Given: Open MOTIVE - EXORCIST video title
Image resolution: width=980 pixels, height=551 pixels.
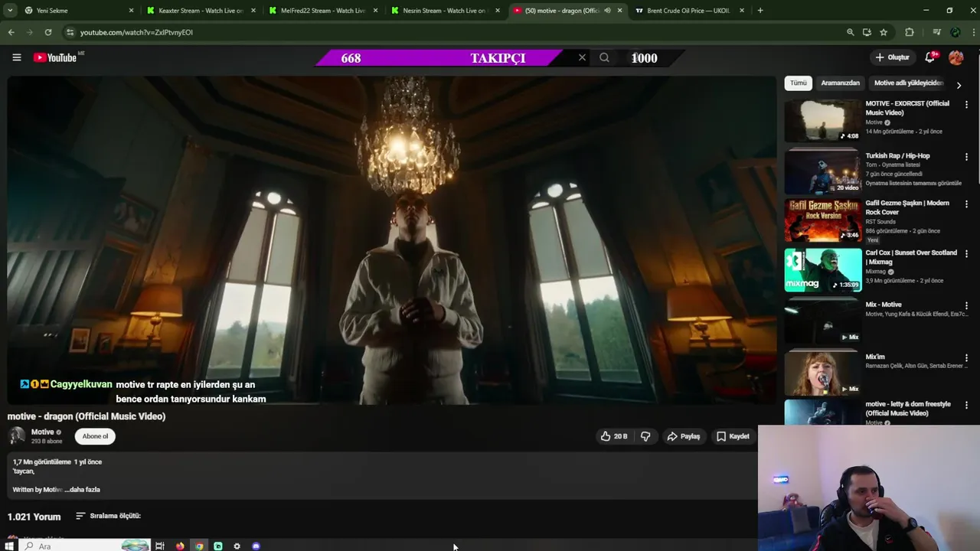Looking at the screenshot, I should coord(907,108).
